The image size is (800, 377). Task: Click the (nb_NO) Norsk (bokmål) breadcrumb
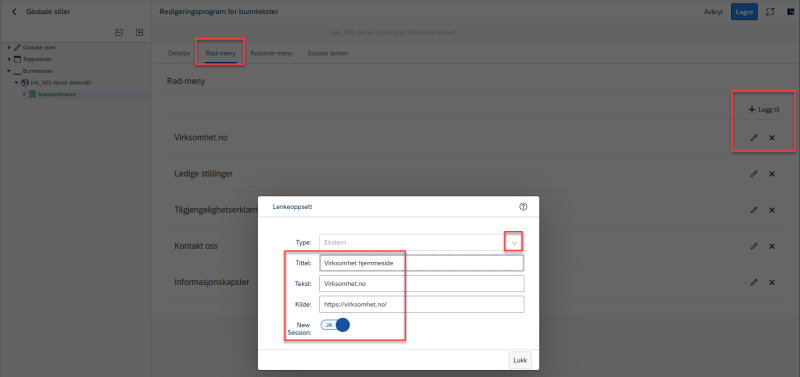[x=366, y=33]
